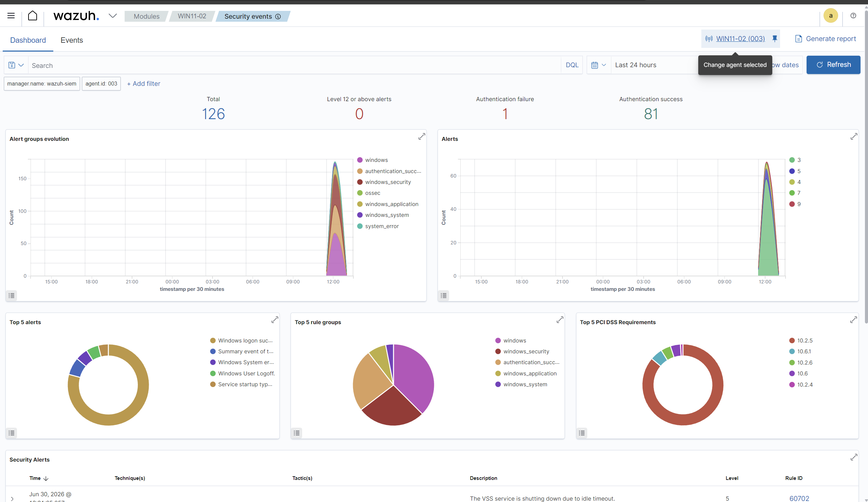Maximize the Top 5 rule groups chart
The height and width of the screenshot is (502, 868).
click(560, 320)
